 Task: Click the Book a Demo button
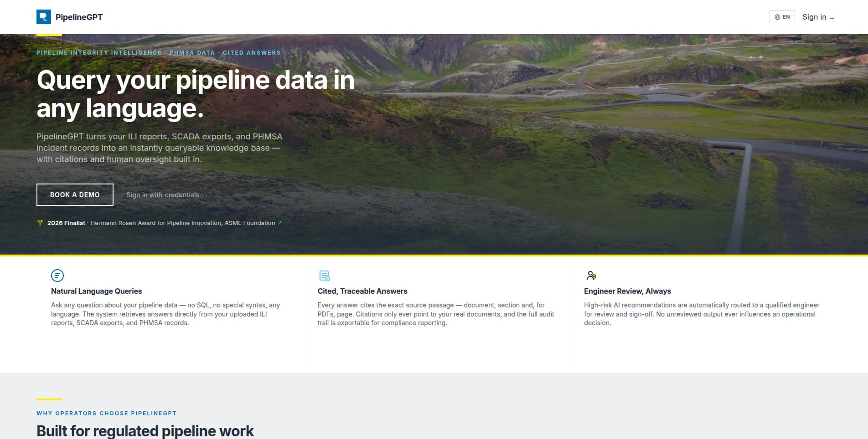[x=75, y=195]
